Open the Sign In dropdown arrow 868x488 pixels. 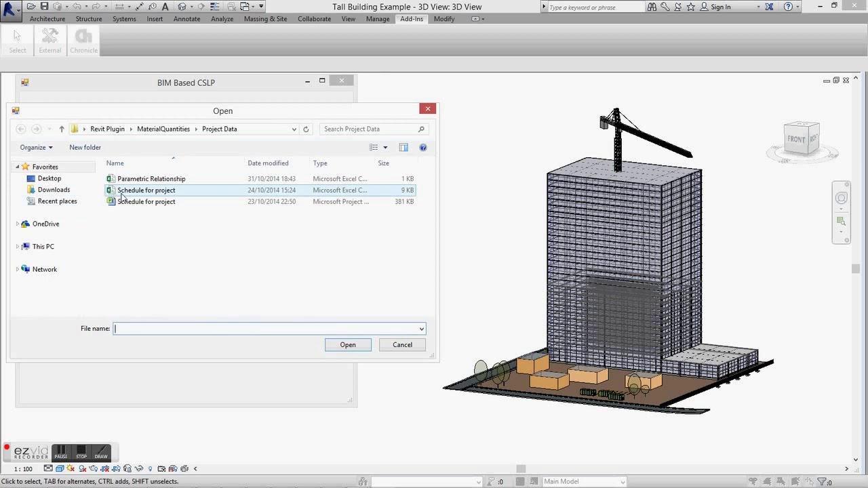click(758, 7)
